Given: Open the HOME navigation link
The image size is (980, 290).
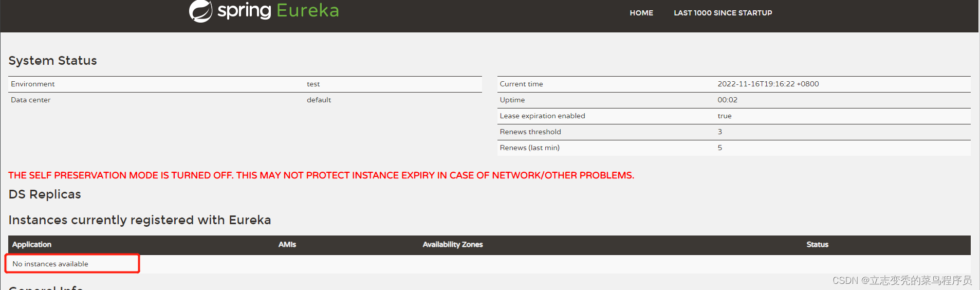Looking at the screenshot, I should tap(641, 13).
